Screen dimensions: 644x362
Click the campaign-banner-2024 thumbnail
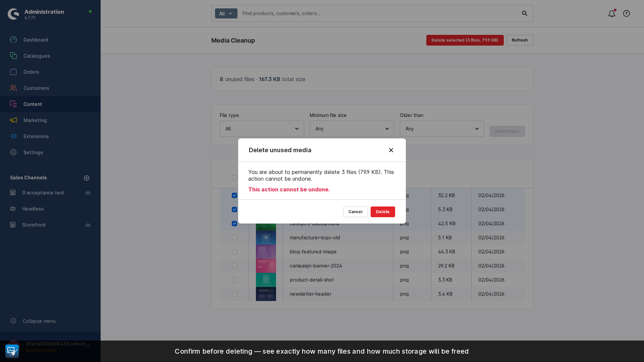tap(266, 266)
